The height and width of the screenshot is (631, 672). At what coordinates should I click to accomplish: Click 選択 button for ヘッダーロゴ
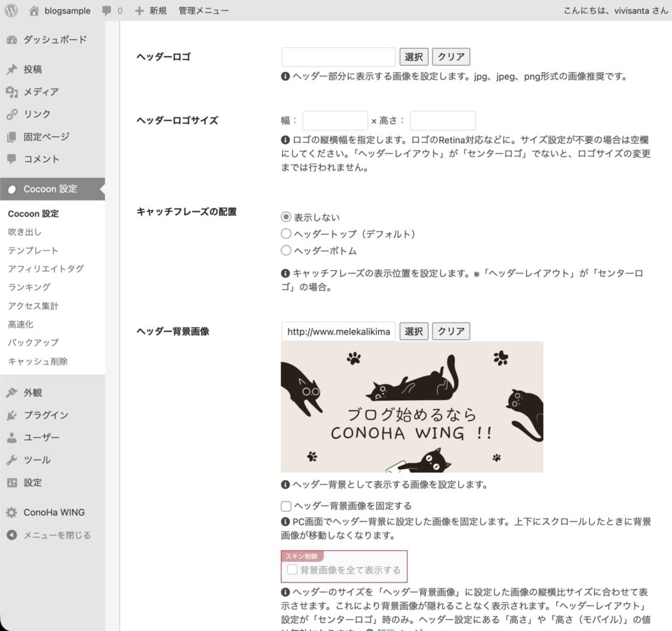click(x=413, y=57)
